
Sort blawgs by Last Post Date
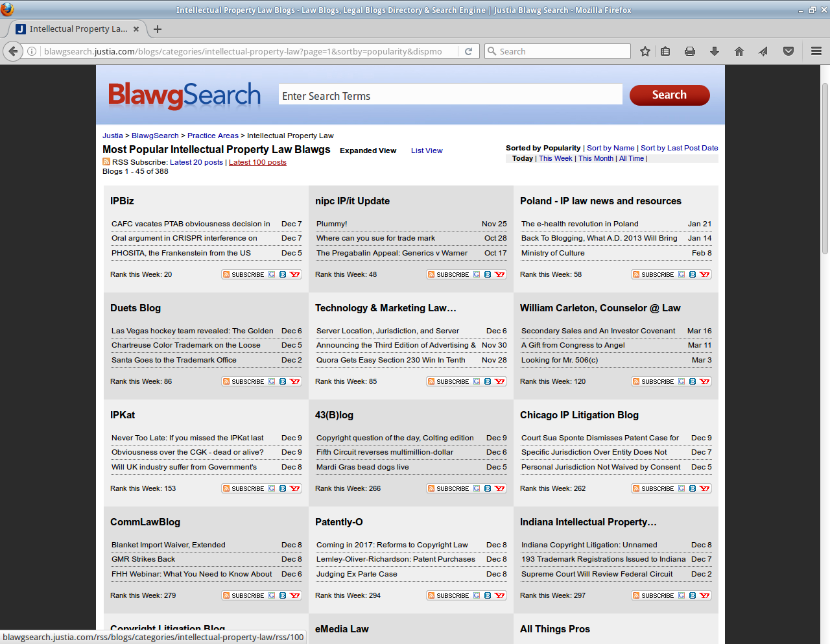[x=680, y=148]
